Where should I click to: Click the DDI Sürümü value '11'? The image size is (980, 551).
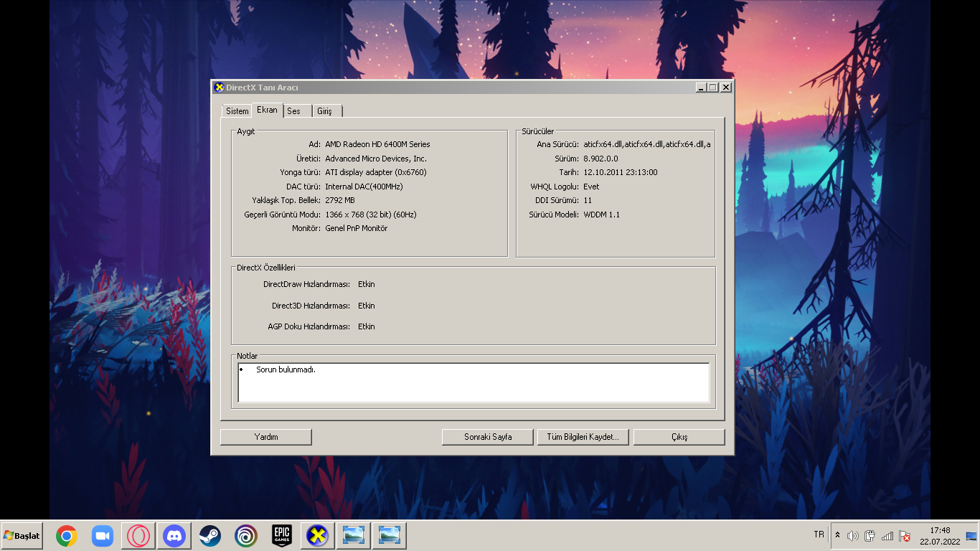coord(588,200)
